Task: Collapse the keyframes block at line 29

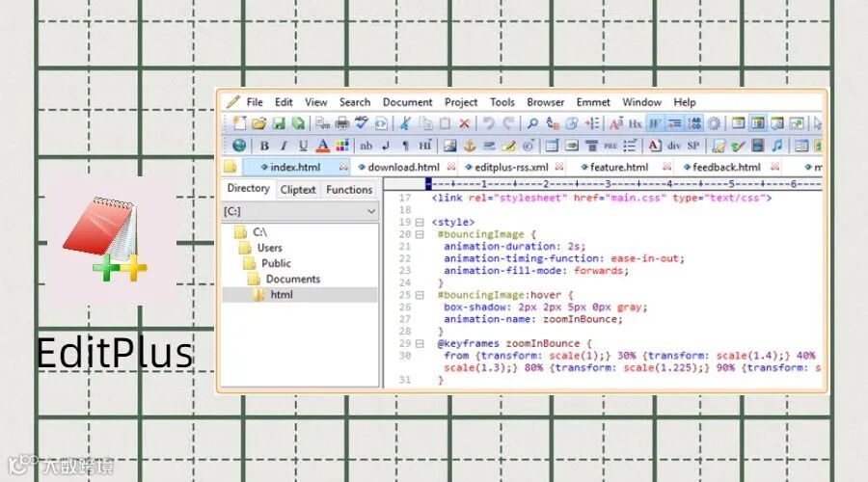Action: pos(420,343)
